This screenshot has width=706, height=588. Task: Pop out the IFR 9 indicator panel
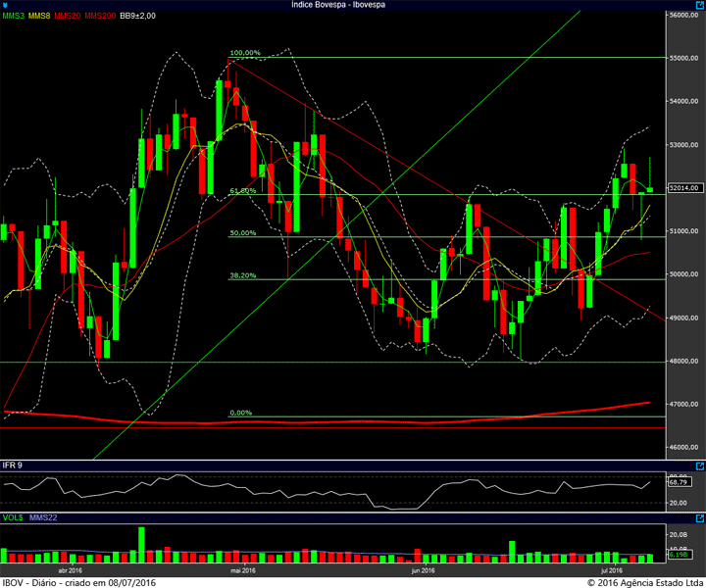pyautogui.click(x=700, y=466)
